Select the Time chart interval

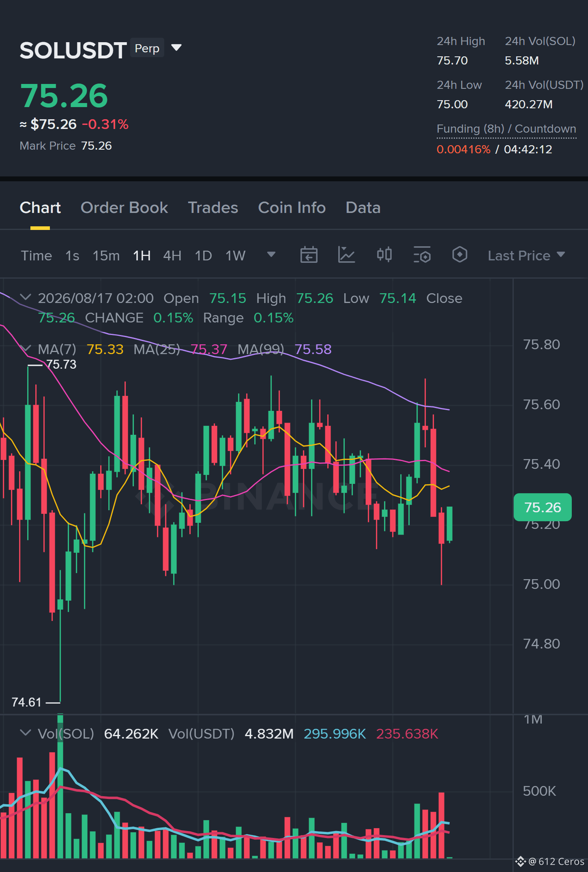[x=36, y=256]
